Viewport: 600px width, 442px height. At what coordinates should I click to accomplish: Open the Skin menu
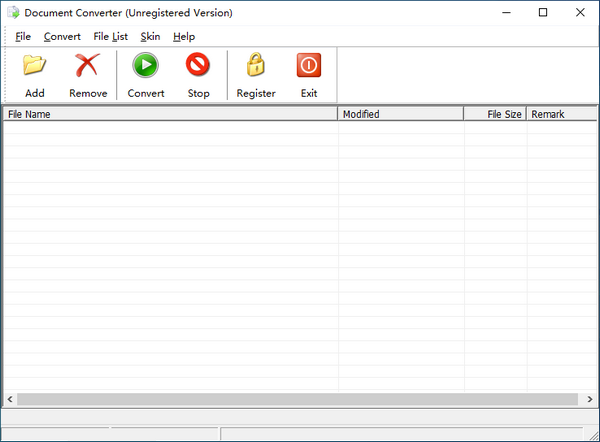tap(150, 37)
